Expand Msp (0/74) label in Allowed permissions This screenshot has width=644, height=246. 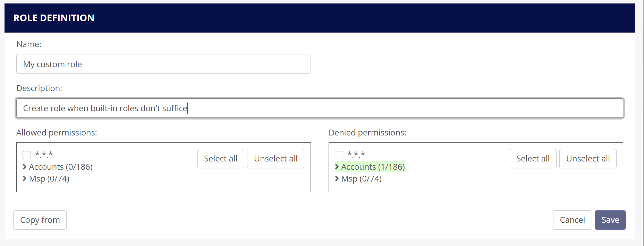(49, 179)
